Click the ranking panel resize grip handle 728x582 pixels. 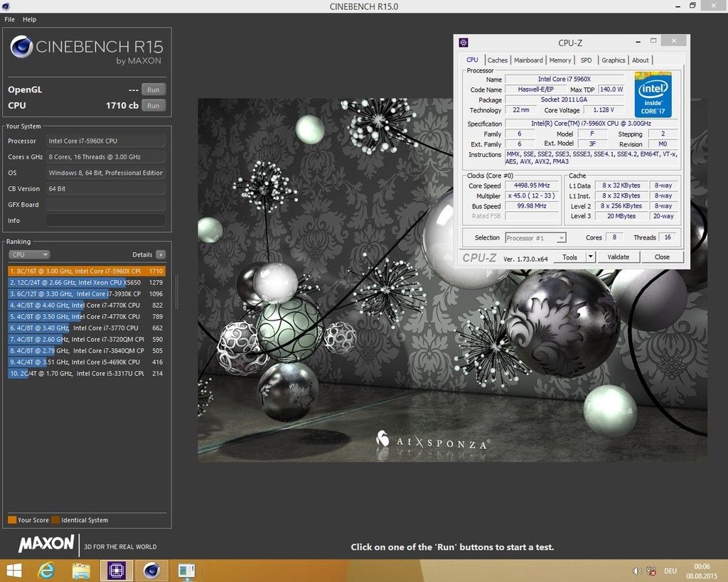176,291
